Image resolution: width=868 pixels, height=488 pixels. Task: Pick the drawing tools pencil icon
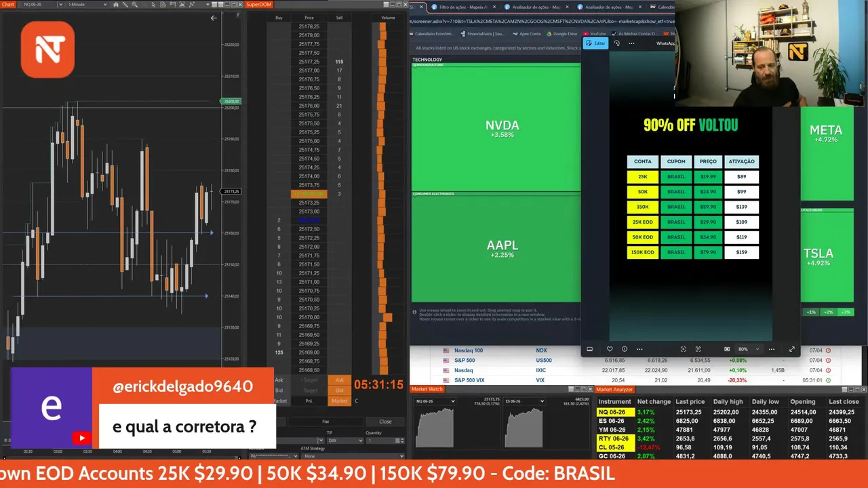point(125,4)
